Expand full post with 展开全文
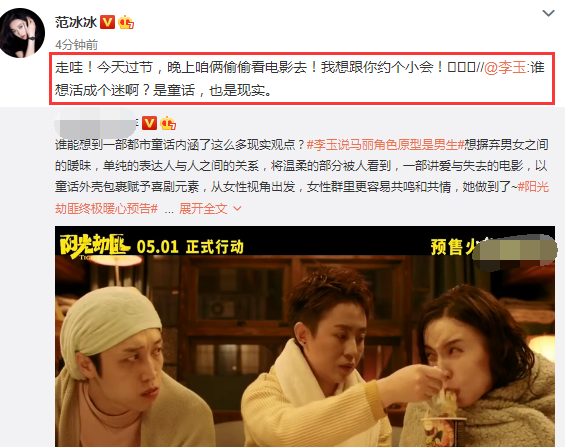Screen dimensions: 565x447 pos(203,209)
